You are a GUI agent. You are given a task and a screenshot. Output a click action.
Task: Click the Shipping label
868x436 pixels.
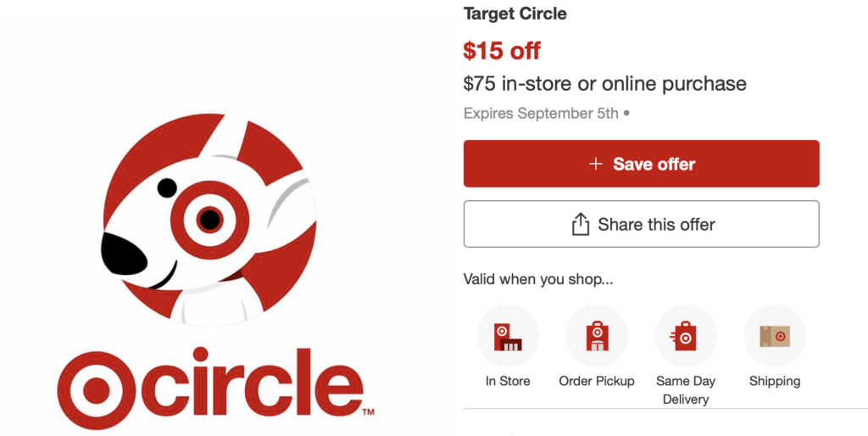pos(775,381)
